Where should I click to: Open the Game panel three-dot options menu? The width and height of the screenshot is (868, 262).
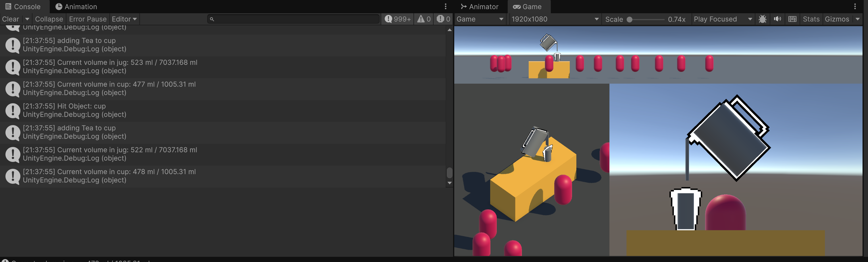[x=855, y=6]
